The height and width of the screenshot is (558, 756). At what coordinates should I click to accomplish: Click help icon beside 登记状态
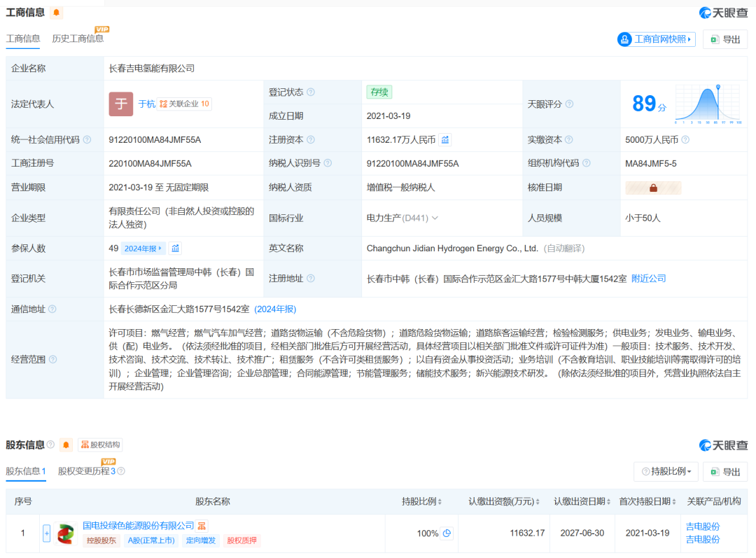pos(311,92)
